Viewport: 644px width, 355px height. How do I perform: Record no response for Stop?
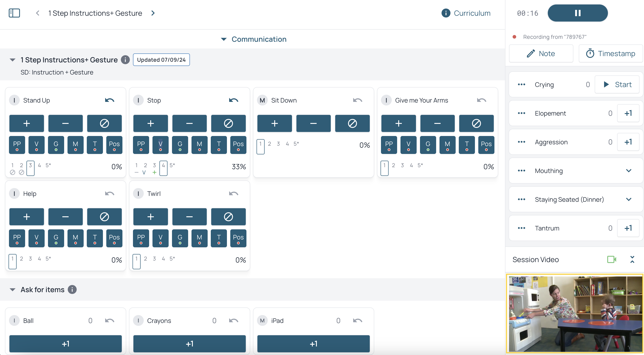click(x=228, y=123)
